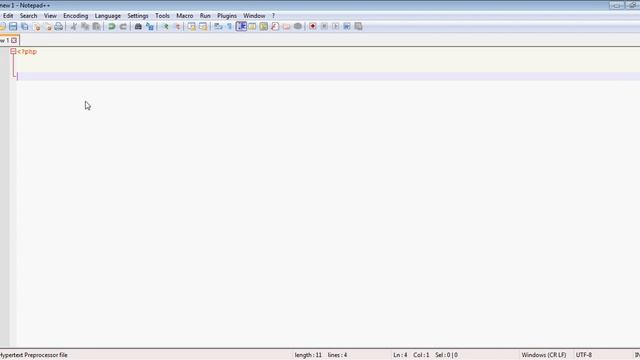The height and width of the screenshot is (360, 640).
Task: Toggle file monitoring eye icon
Action: point(298,27)
